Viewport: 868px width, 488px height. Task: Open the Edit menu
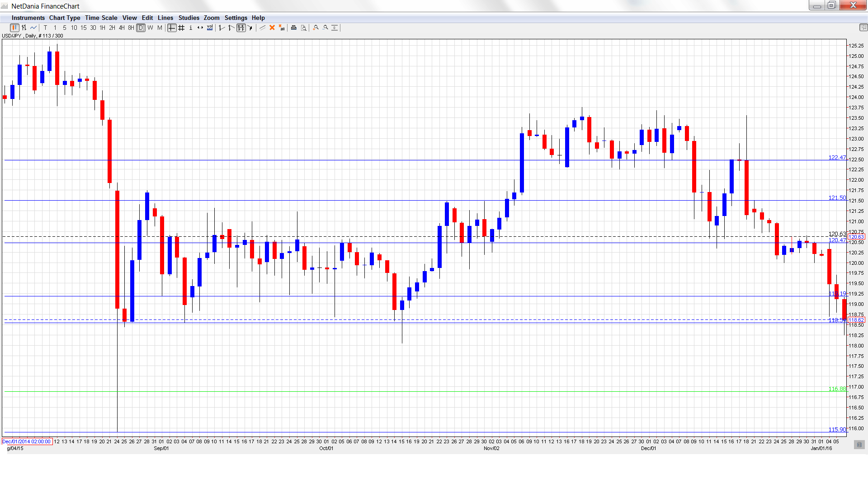(x=147, y=18)
